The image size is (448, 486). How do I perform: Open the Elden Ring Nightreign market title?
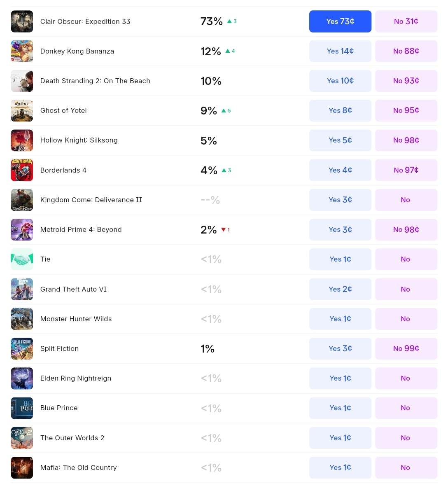76,378
